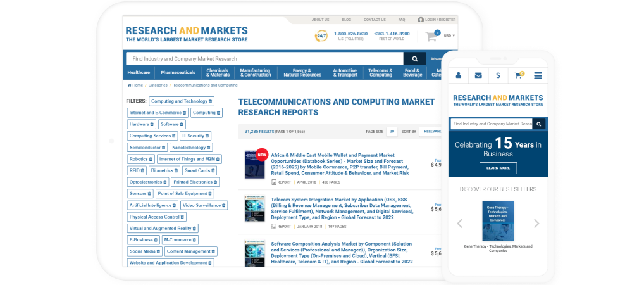644x285 pixels.
Task: Remove the Smart Cards filter tag
Action: [x=213, y=170]
